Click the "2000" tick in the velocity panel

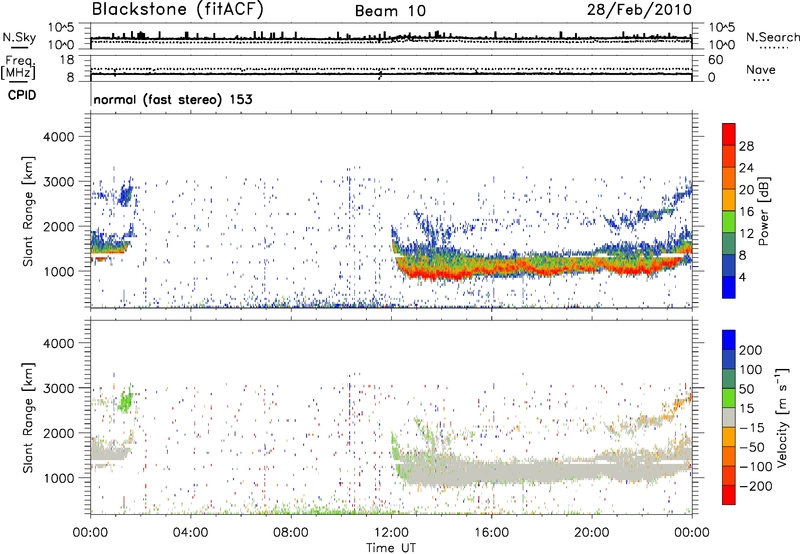click(x=58, y=433)
